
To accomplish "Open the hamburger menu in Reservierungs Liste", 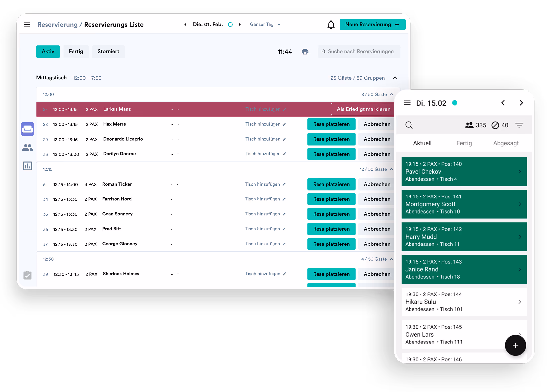I will (x=27, y=24).
